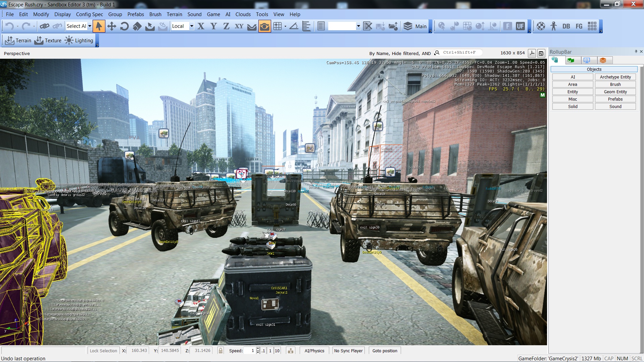Open the Modify menu
The height and width of the screenshot is (362, 644).
pos(41,14)
